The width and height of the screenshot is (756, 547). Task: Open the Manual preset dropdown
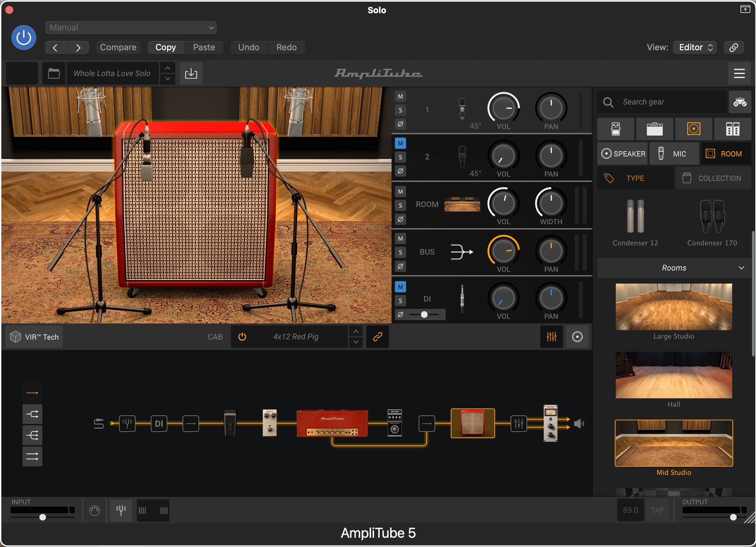(x=131, y=28)
